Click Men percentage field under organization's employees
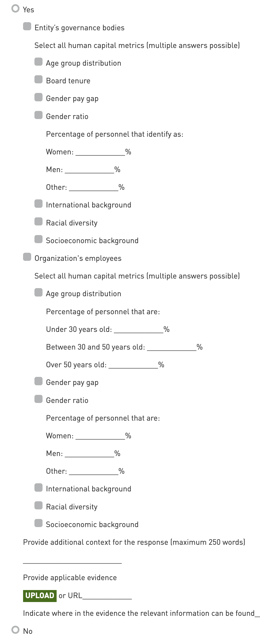The width and height of the screenshot is (260, 644). point(89,453)
